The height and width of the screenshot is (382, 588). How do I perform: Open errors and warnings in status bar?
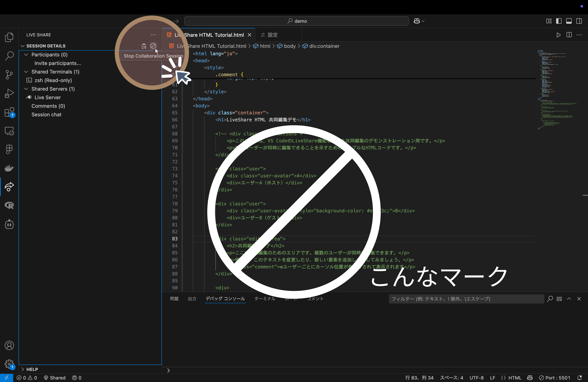click(27, 378)
